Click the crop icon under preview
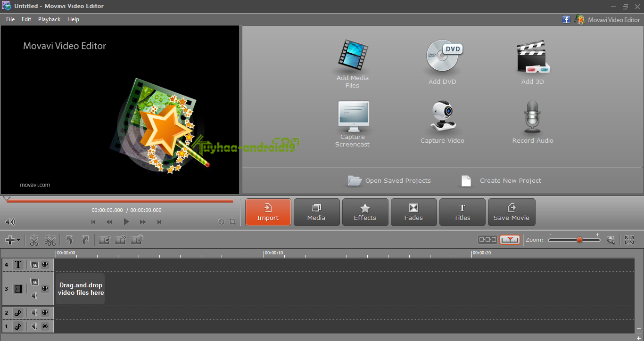644x341 pixels. click(232, 221)
